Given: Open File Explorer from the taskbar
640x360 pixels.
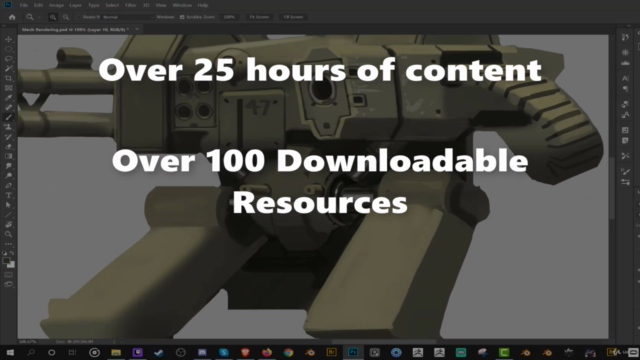Looking at the screenshot, I should coord(116,352).
